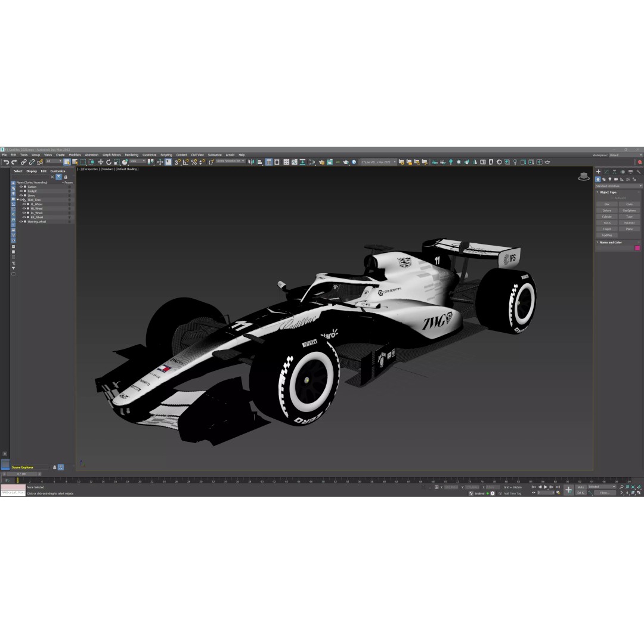Choose the Select and Rotate tool
The height and width of the screenshot is (644, 644).
109,162
